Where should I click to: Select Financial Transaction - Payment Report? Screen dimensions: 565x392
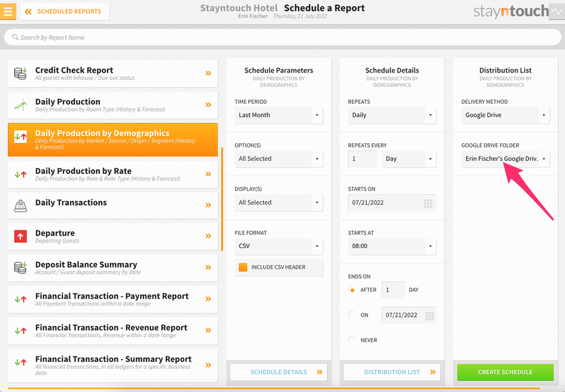click(x=113, y=299)
